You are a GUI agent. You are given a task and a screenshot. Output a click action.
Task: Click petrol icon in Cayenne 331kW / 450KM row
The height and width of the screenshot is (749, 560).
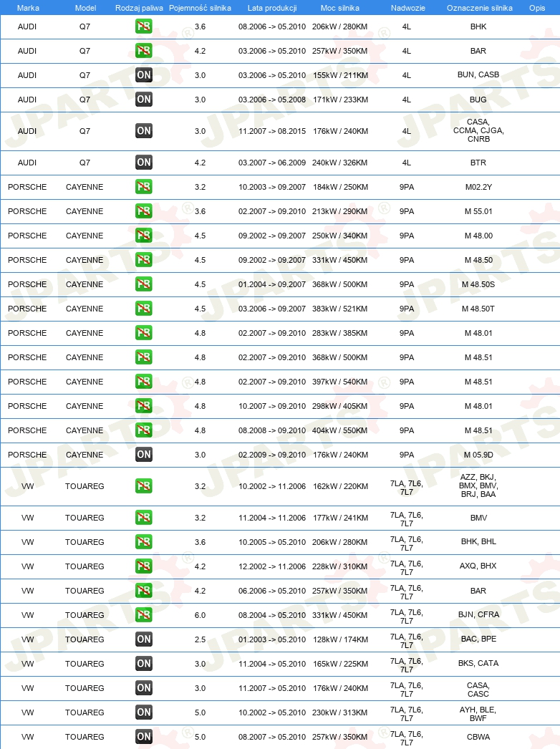(x=144, y=260)
